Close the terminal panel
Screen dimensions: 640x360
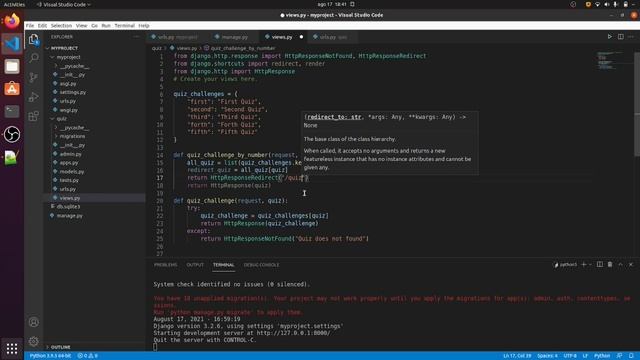631,264
